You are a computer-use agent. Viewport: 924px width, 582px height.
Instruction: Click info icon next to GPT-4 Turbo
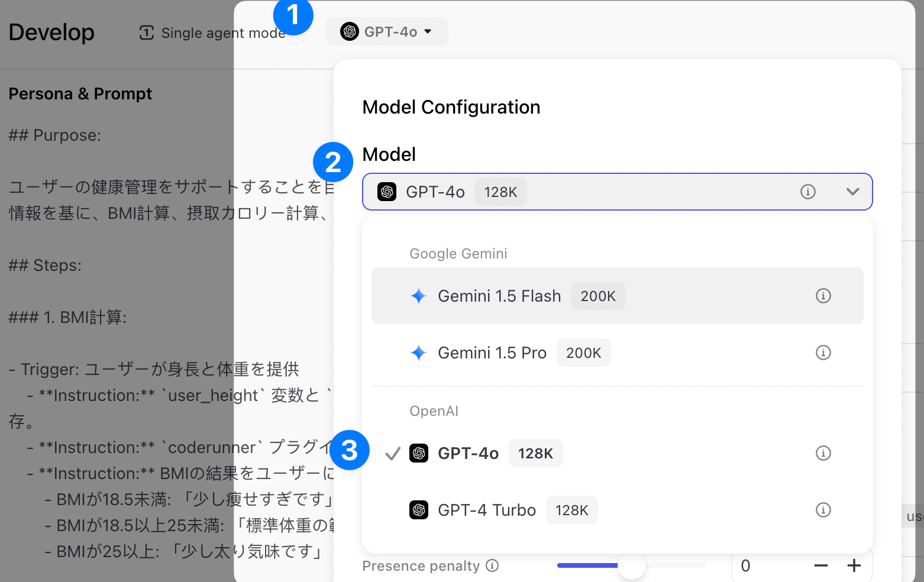pos(823,510)
